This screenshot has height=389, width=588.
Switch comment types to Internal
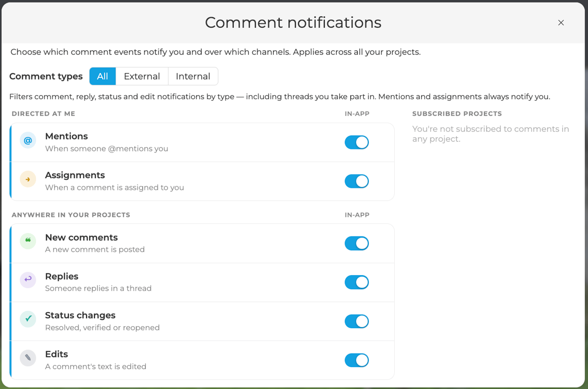pyautogui.click(x=193, y=76)
